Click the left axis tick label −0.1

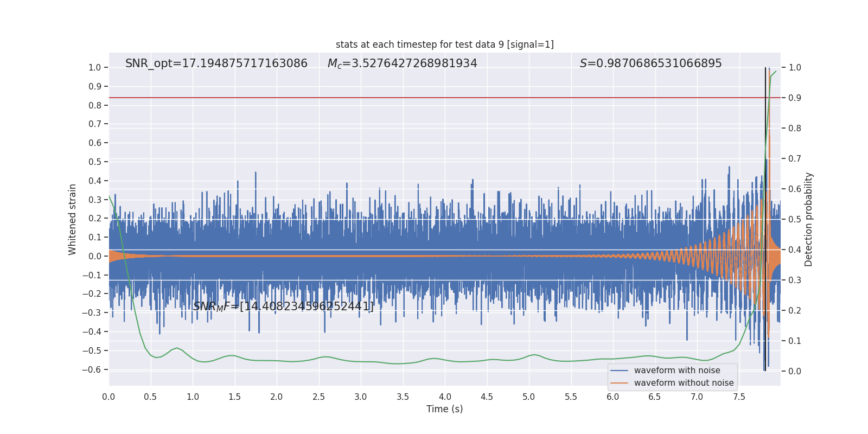point(92,275)
